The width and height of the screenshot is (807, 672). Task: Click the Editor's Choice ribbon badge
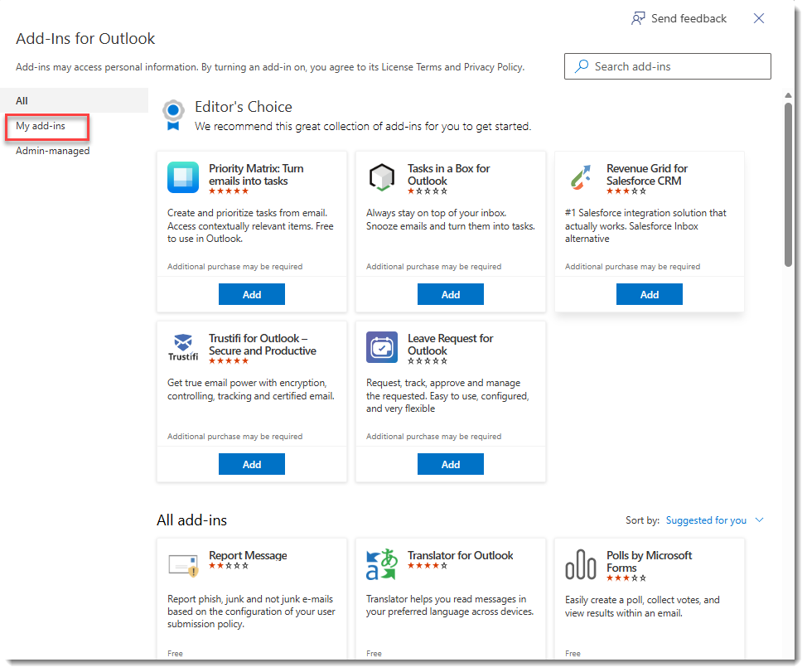pos(172,114)
